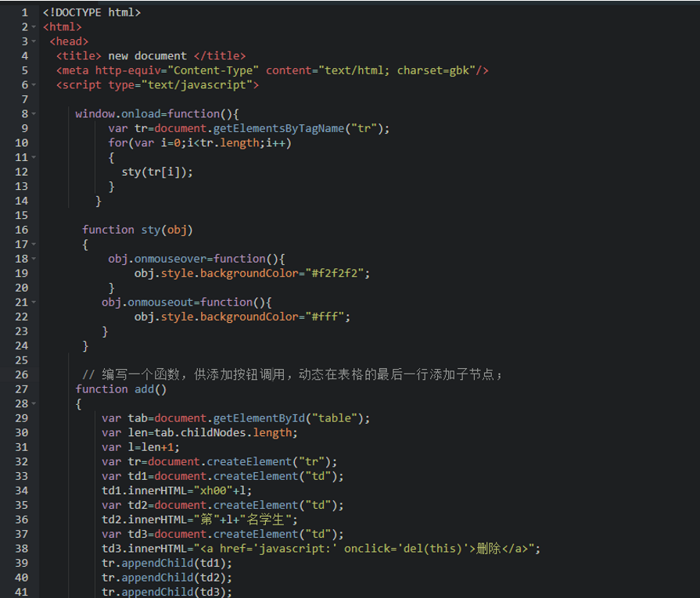Collapse the window.onload function fold arrow on line 8
The height and width of the screenshot is (598, 700).
click(x=34, y=114)
